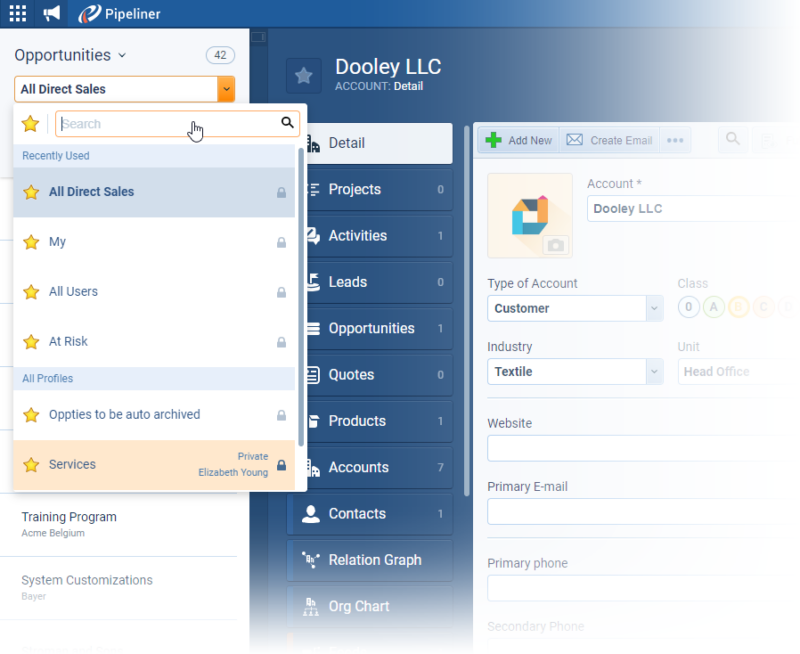Switch to the Activities tab
Screen dimensions: 800x654
coord(370,236)
